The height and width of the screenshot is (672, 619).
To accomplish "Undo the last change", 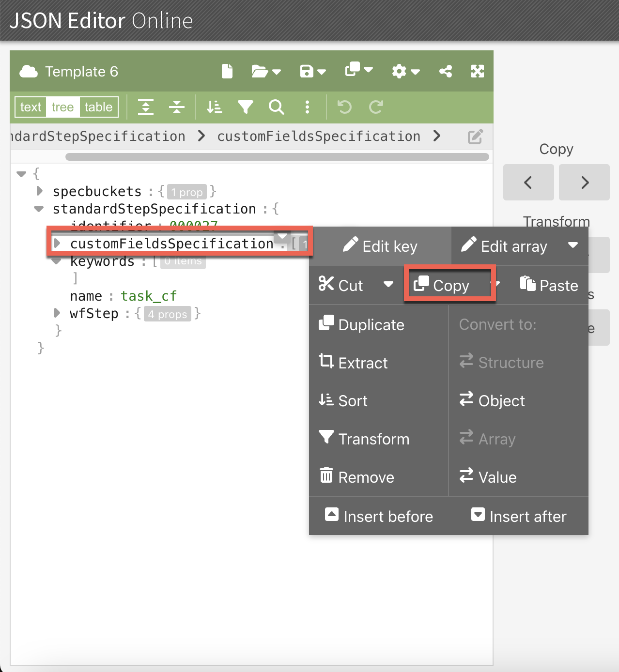I will click(344, 107).
